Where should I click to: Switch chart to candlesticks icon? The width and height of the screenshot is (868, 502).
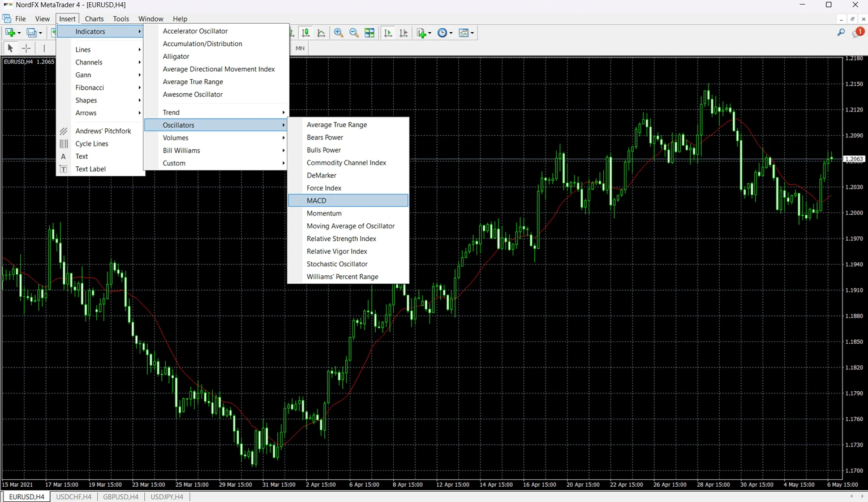pyautogui.click(x=306, y=33)
